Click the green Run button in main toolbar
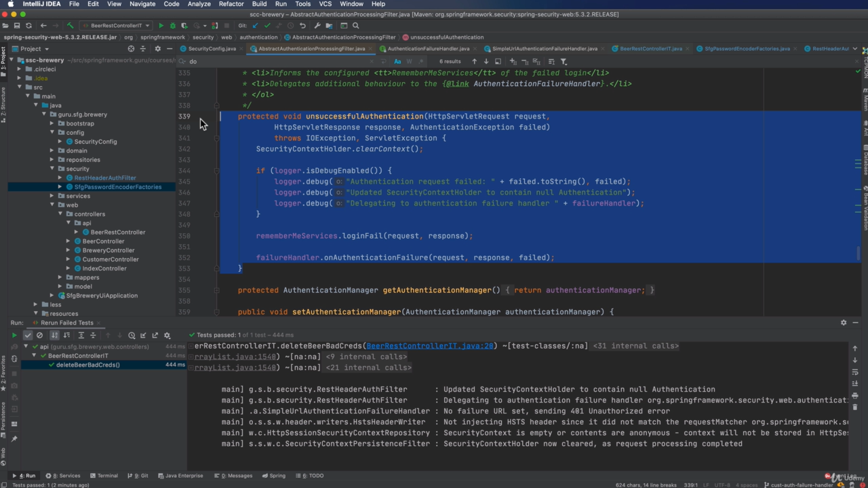Viewport: 868px width, 488px height. [x=161, y=26]
